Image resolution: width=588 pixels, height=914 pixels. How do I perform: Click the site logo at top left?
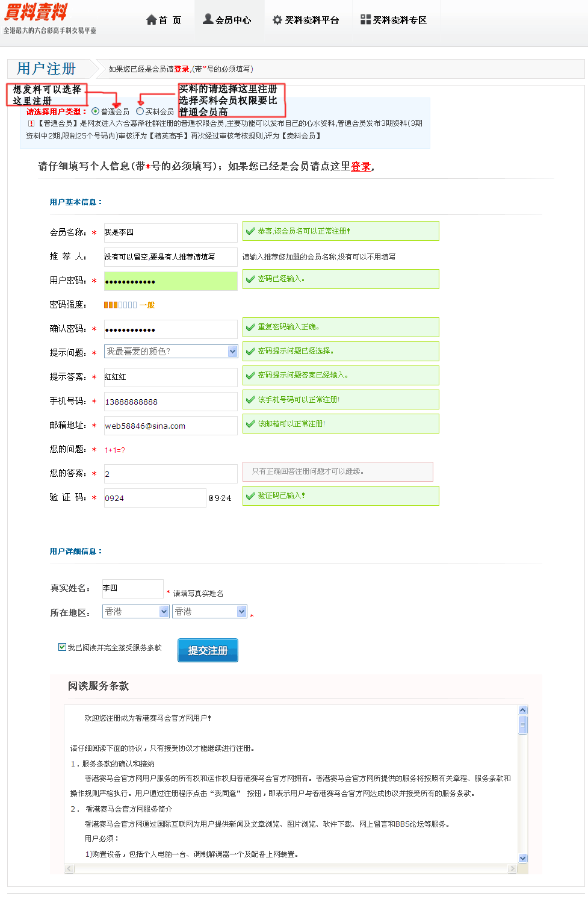[x=36, y=12]
